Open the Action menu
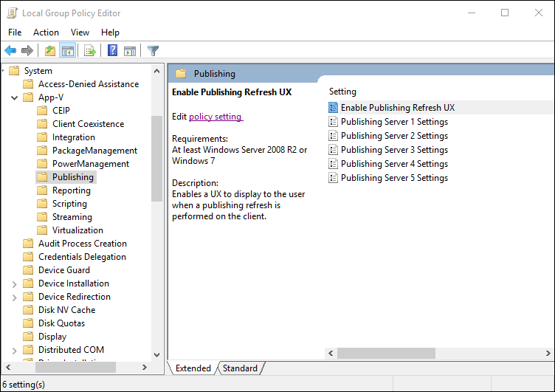The height and width of the screenshot is (392, 555). (x=46, y=32)
